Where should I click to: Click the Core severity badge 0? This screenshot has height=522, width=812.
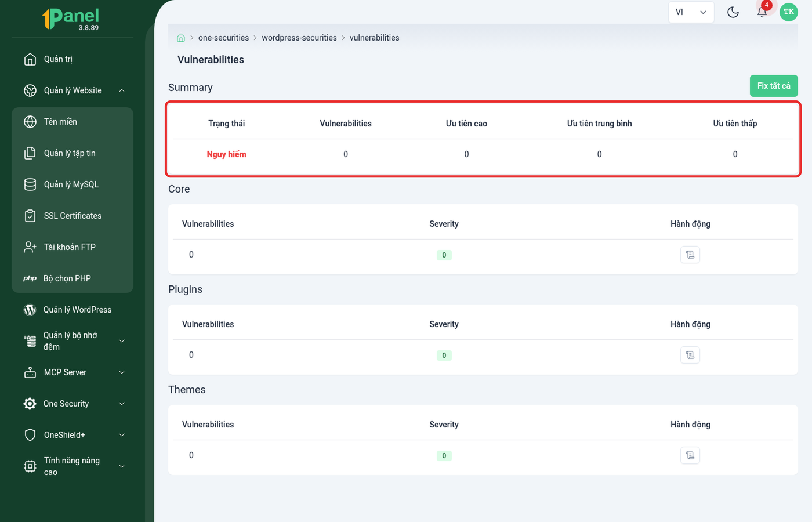444,255
